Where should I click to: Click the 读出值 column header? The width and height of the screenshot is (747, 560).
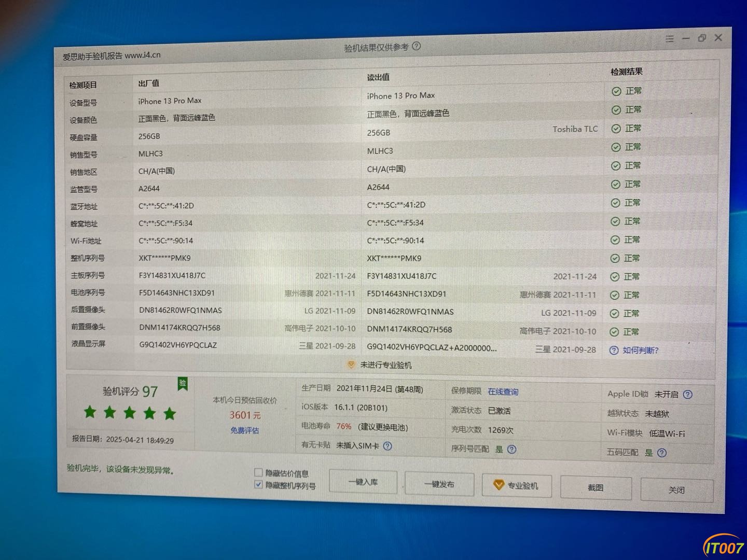point(378,77)
